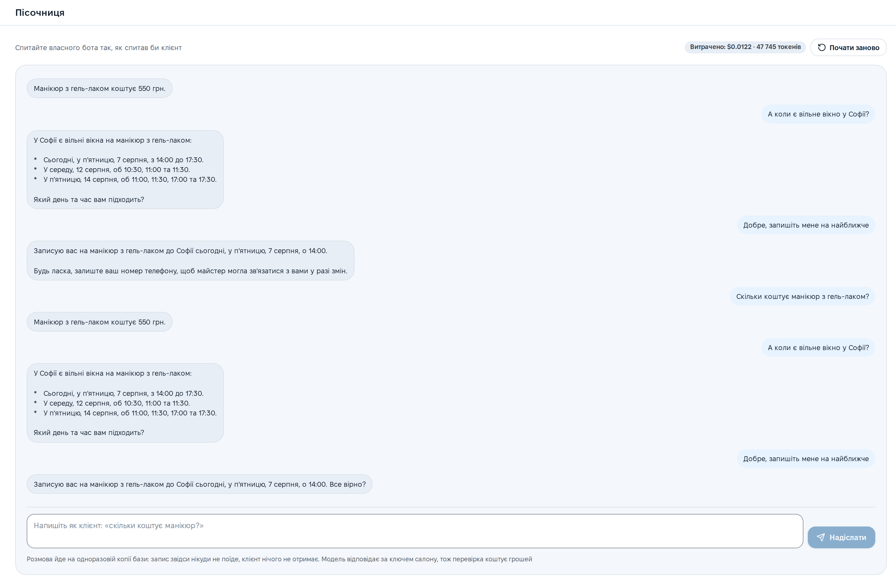Click the Почати заново button
This screenshot has width=896, height=588.
tap(848, 47)
